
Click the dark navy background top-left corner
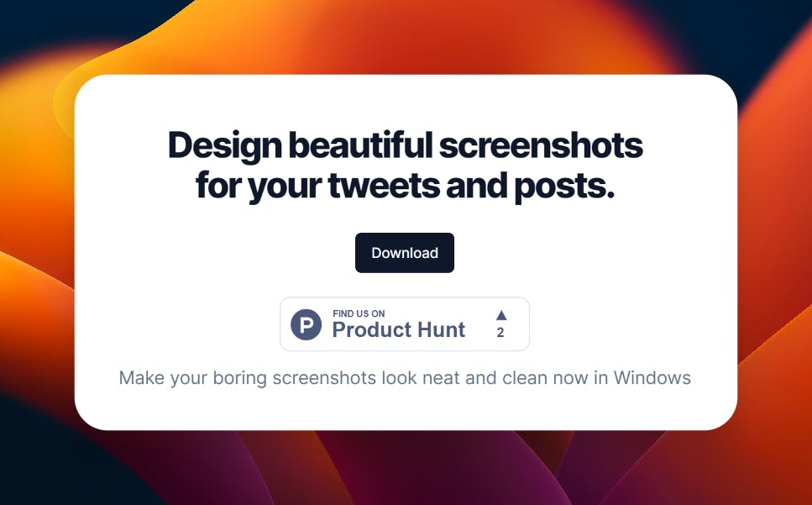[x=17, y=13]
